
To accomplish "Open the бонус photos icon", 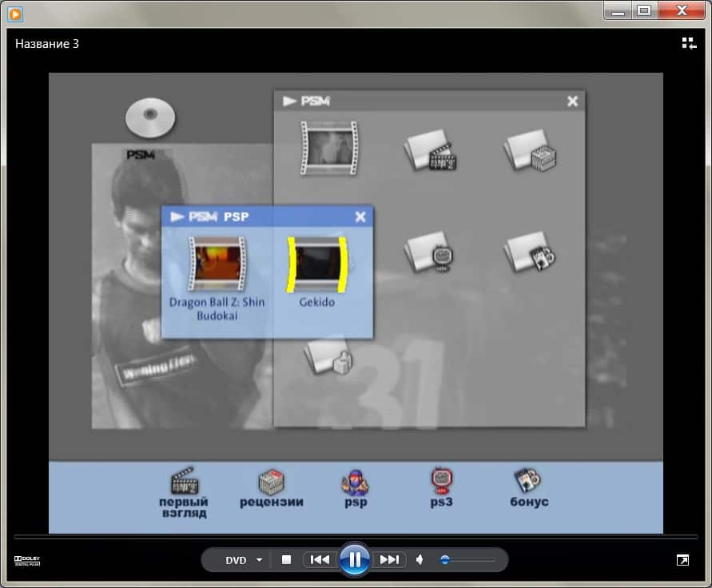I will 527,480.
